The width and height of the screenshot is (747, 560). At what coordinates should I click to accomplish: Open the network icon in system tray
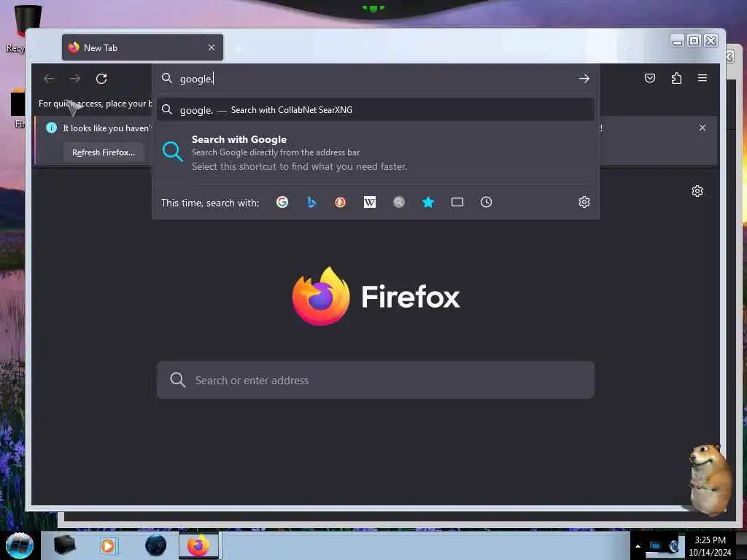(656, 546)
